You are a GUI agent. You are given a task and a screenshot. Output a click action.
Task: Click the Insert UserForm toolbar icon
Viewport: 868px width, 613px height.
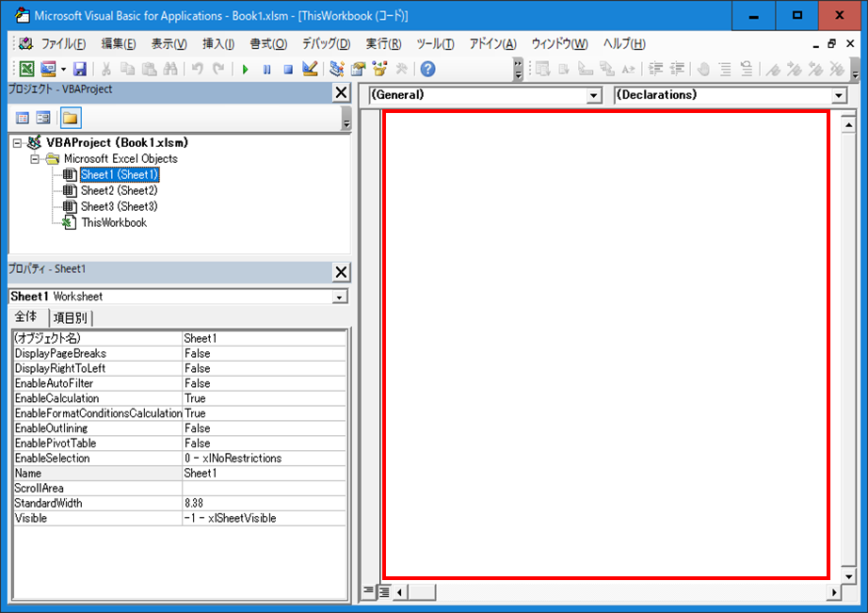click(48, 69)
